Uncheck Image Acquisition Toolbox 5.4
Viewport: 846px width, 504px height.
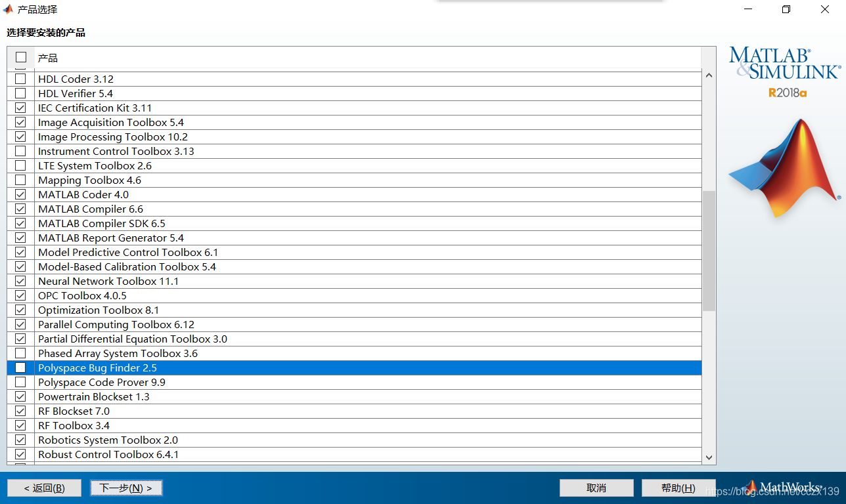[x=20, y=122]
